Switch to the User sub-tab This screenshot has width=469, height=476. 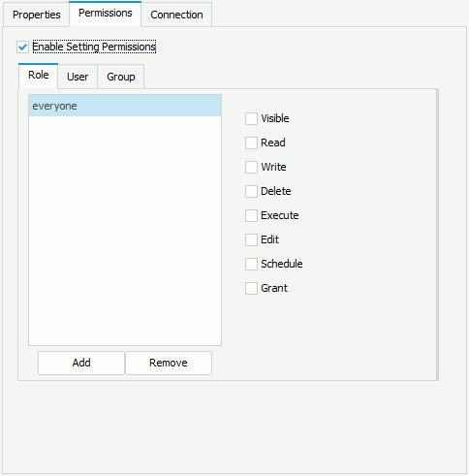[78, 77]
